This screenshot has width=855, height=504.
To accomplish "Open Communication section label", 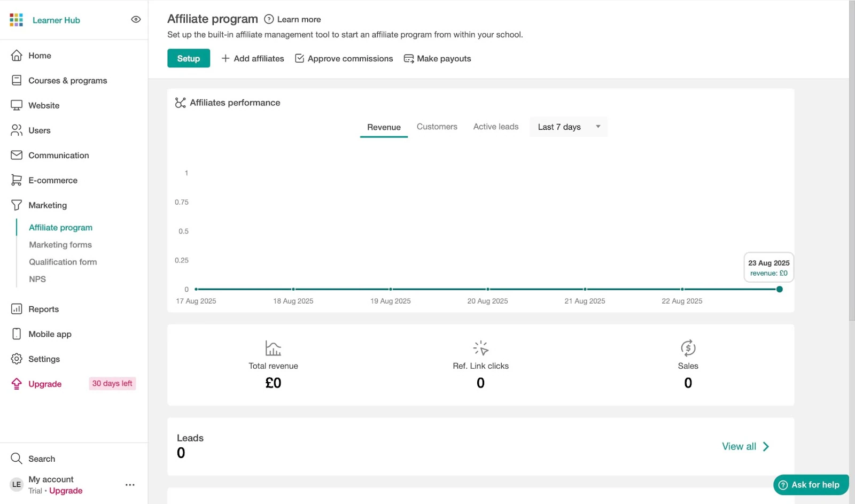I will pos(59,156).
